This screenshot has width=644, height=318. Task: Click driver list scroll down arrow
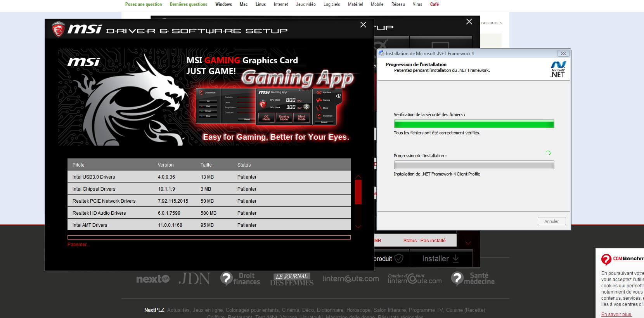click(358, 226)
